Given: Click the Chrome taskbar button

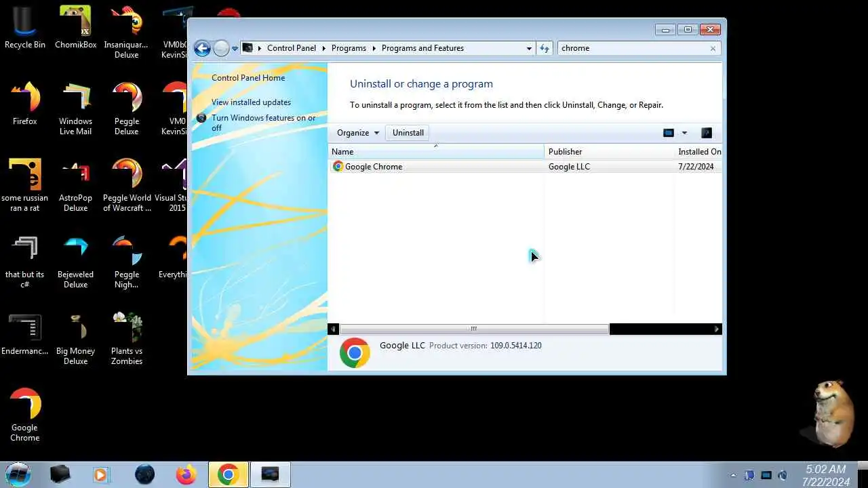Looking at the screenshot, I should coord(229,474).
